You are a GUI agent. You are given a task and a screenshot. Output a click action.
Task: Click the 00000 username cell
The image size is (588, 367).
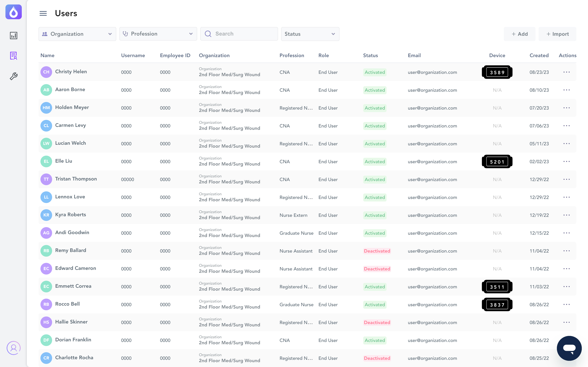click(128, 179)
